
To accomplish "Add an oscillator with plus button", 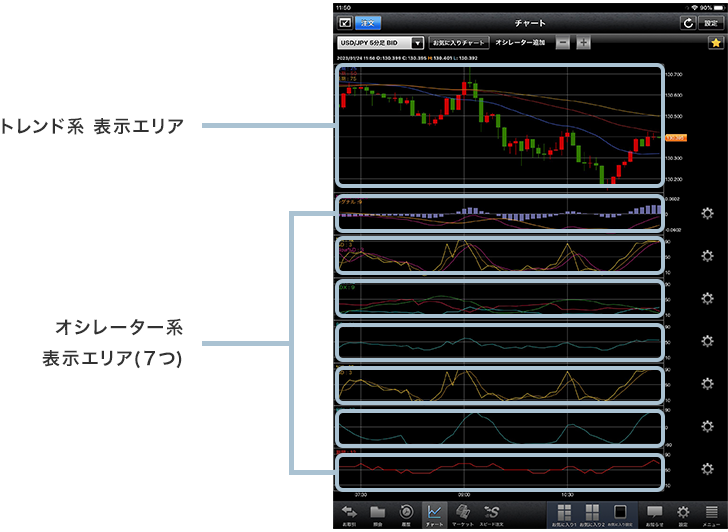I will coord(583,43).
